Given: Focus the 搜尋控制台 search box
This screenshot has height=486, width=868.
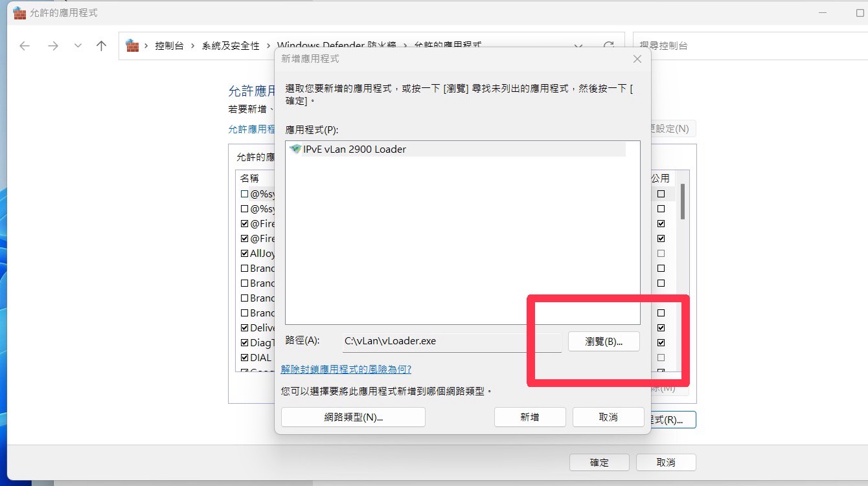Looking at the screenshot, I should [750, 46].
